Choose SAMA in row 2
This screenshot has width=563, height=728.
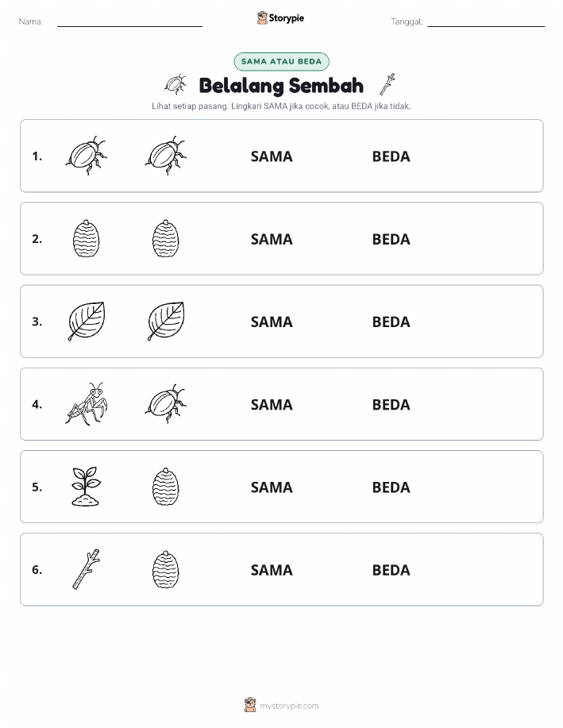pos(272,239)
